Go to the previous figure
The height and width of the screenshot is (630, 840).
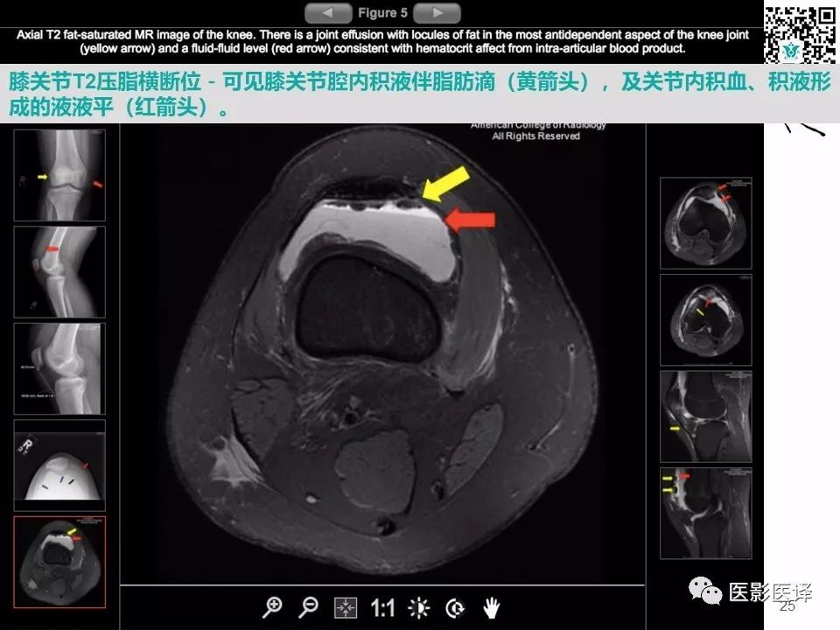(x=328, y=12)
